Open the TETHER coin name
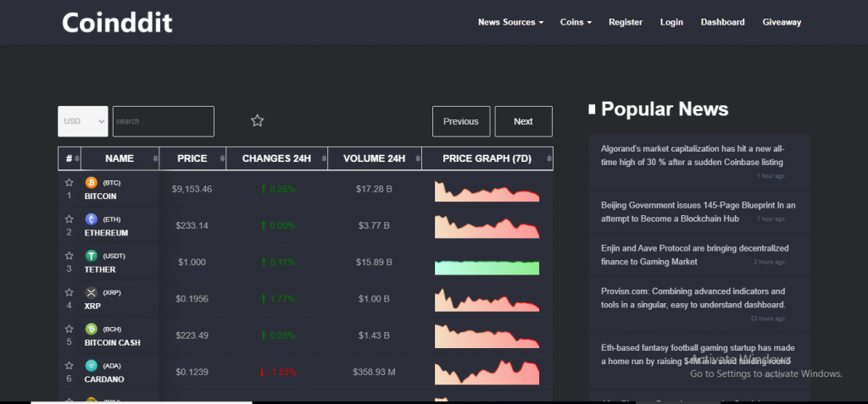868x404 pixels. [x=100, y=269]
